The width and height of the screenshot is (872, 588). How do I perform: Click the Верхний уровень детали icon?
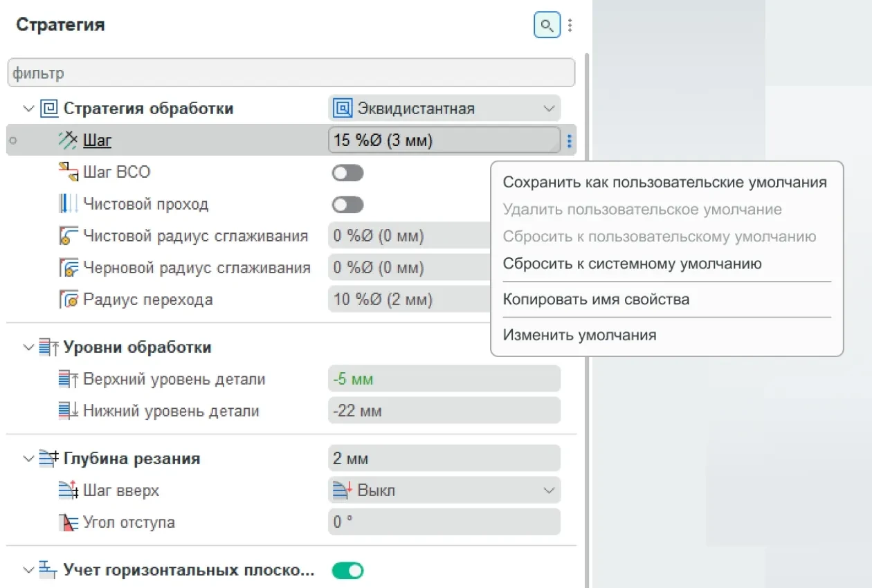[67, 379]
